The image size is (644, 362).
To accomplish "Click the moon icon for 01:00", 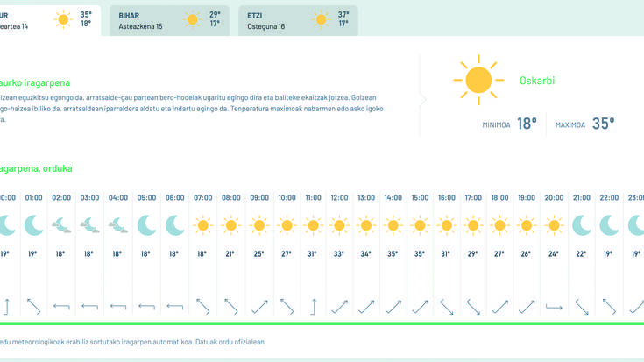I will [x=33, y=225].
